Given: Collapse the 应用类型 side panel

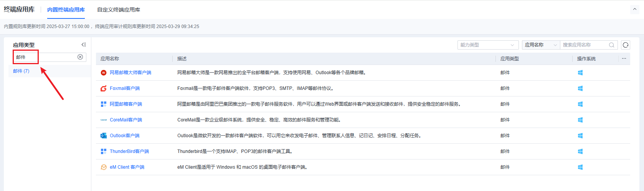Looking at the screenshot, I should click(x=83, y=45).
